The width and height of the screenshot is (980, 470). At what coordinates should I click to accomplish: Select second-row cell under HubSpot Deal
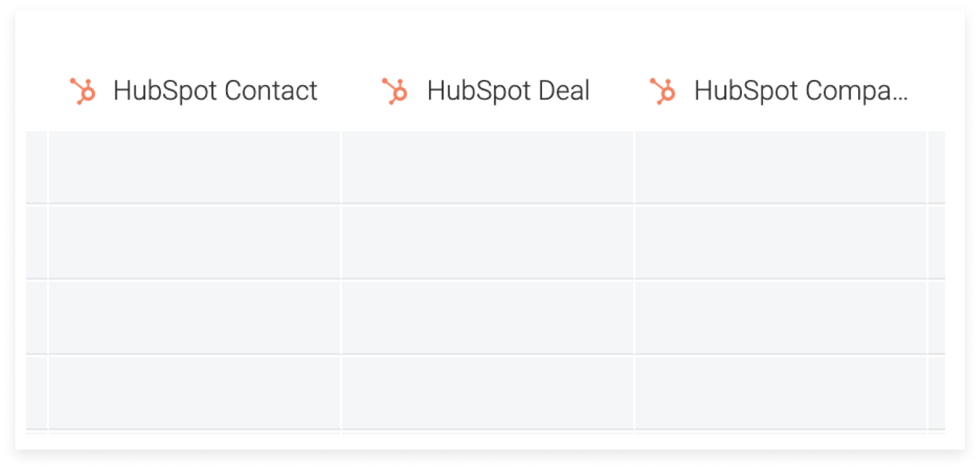click(488, 242)
